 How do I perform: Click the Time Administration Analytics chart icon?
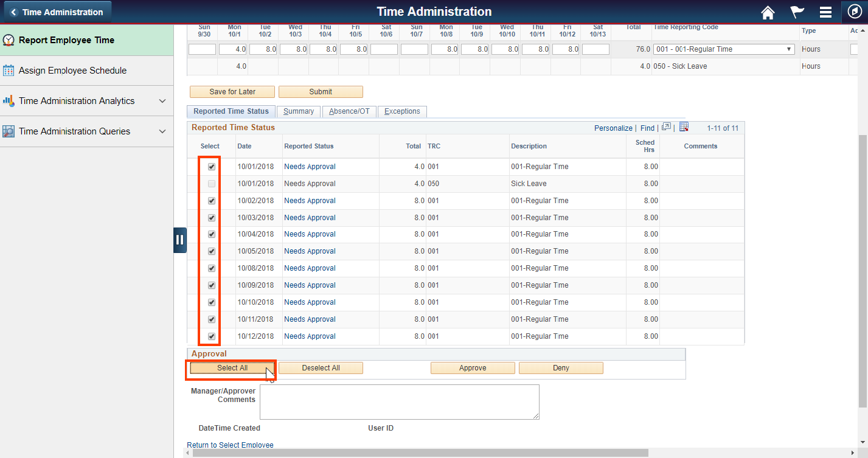(9, 100)
